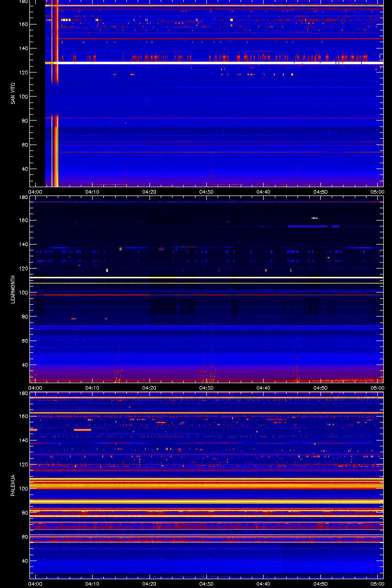This screenshot has width=392, height=588.
Task: Pick the 160 frequency tick on Palehua axis
Action: (23, 416)
